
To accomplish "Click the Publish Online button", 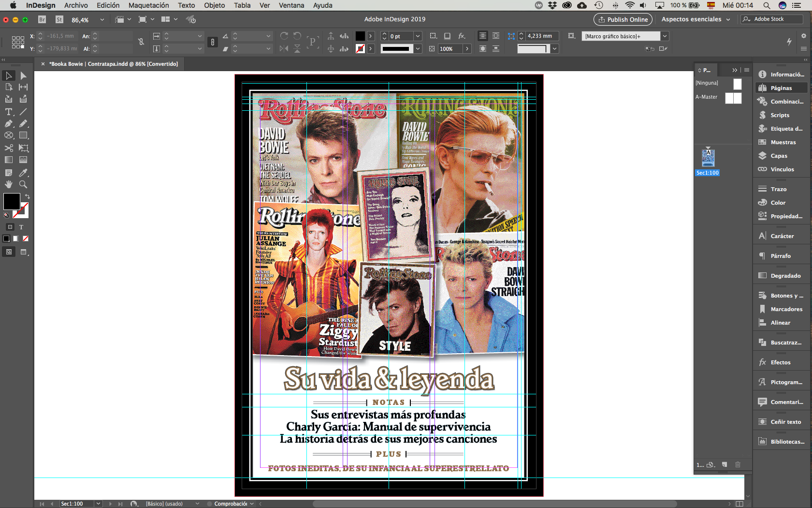I will point(623,19).
